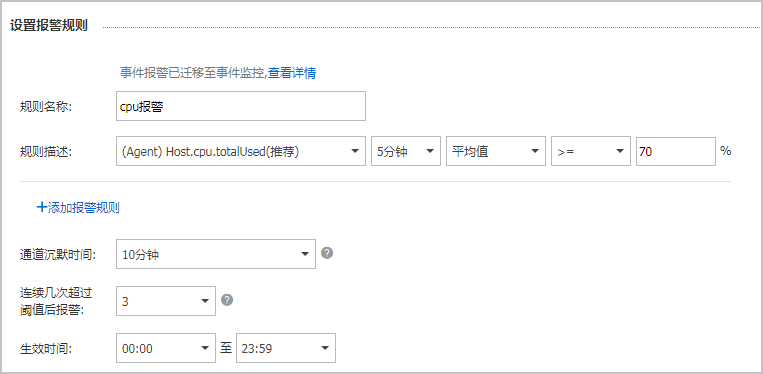The width and height of the screenshot is (763, 374).
Task: Focus the threshold input showing 70
Action: pos(676,151)
